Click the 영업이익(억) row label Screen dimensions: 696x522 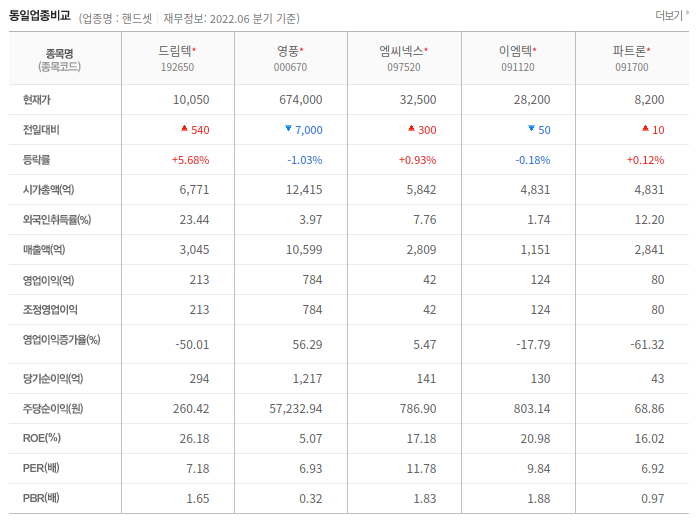click(x=48, y=280)
